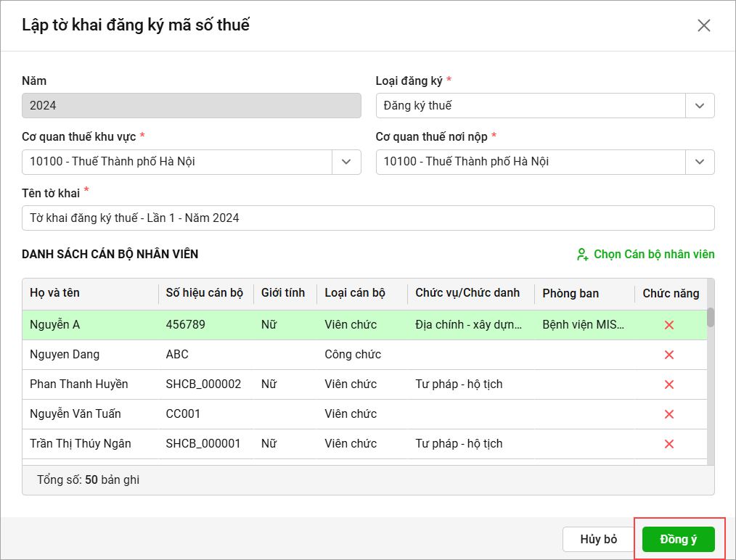Click Chọn Cán bộ nhân viên link
This screenshot has height=560, width=736.
(653, 255)
